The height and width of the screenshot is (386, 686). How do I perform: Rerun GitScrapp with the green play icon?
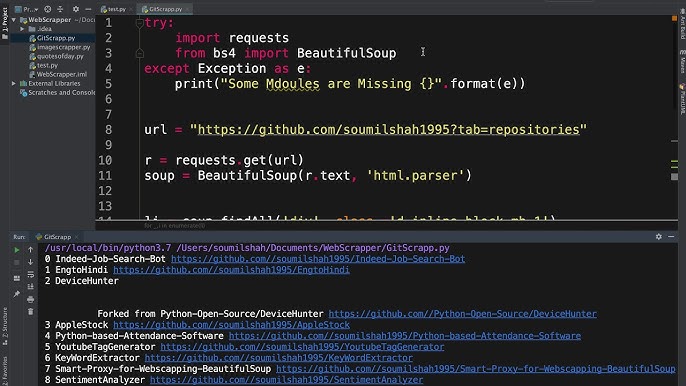click(17, 250)
